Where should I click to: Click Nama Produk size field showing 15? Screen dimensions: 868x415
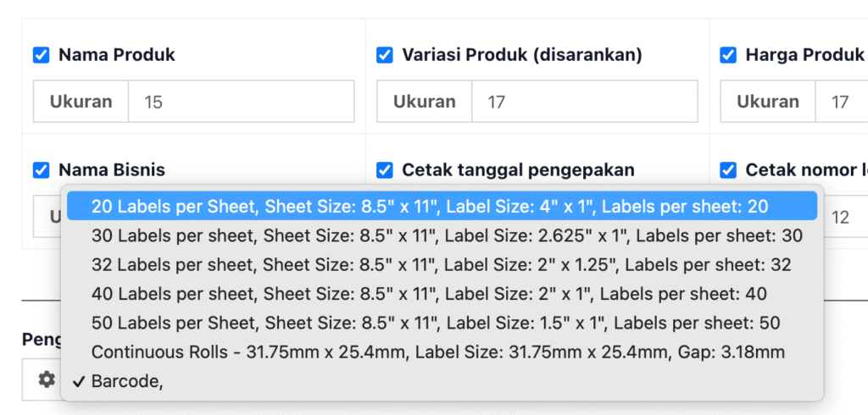[x=241, y=102]
